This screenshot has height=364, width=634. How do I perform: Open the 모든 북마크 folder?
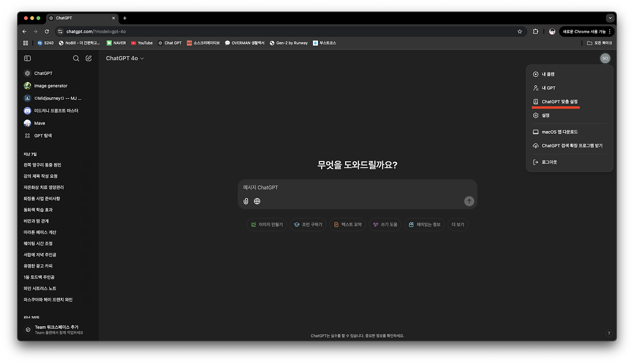[x=599, y=43]
